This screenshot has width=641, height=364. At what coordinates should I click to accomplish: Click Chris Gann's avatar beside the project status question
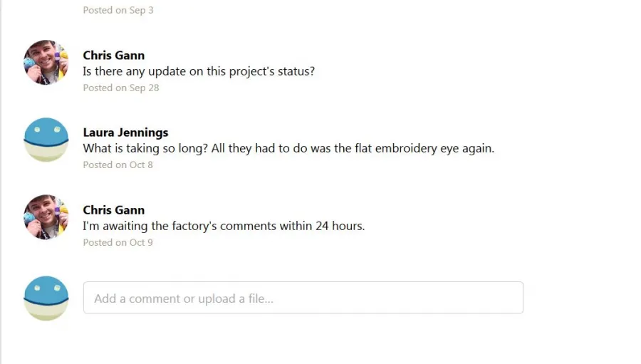click(46, 63)
